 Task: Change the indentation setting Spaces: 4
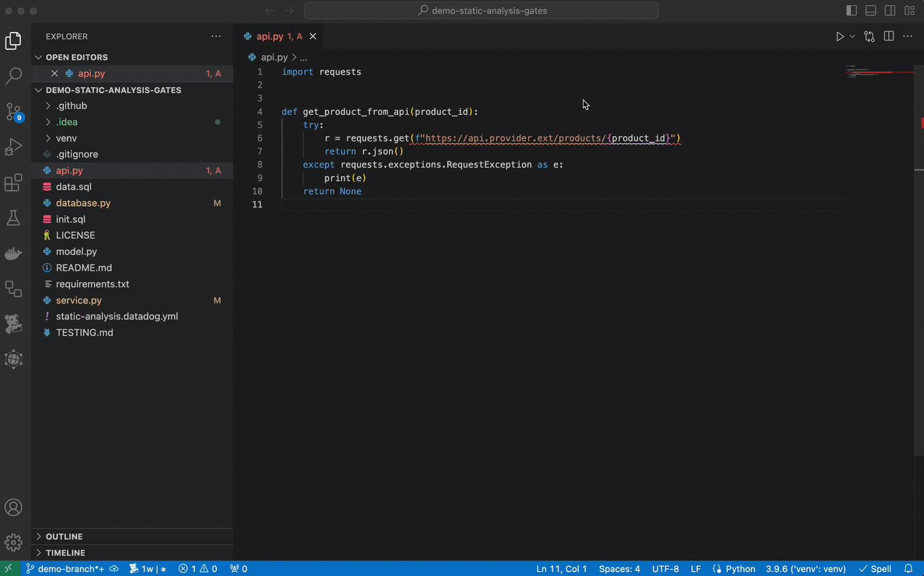tap(619, 569)
